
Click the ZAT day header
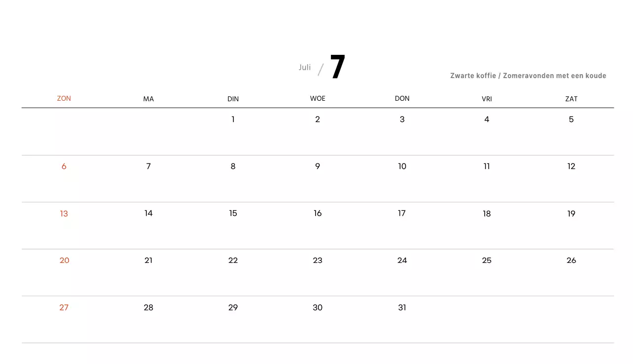click(x=571, y=99)
